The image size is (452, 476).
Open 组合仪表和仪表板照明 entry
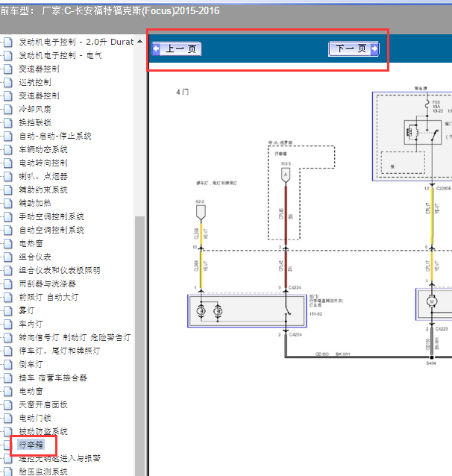[x=60, y=270]
